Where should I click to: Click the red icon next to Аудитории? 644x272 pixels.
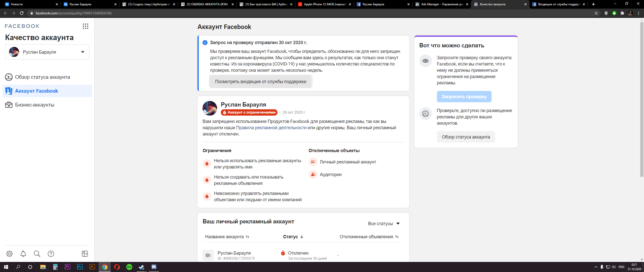point(313,174)
